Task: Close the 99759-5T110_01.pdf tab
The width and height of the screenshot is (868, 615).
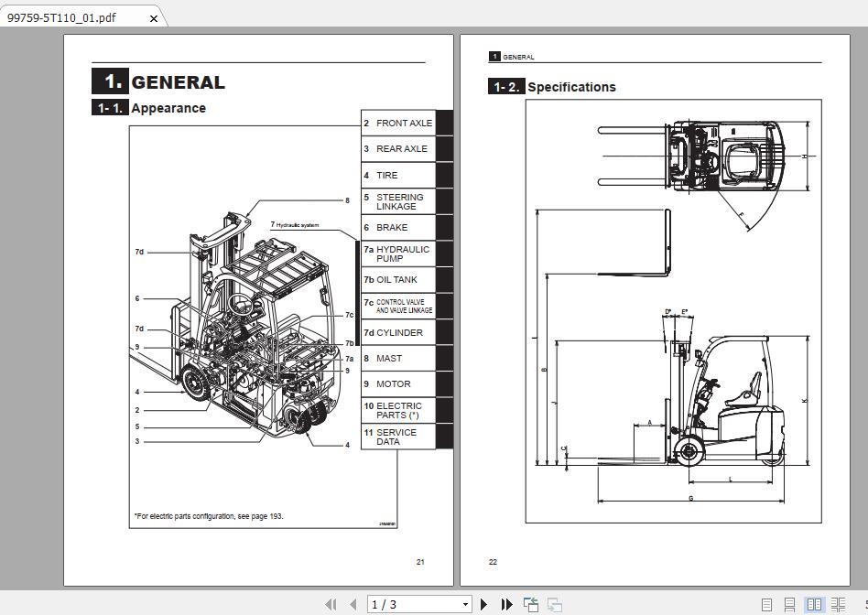Action: (x=153, y=16)
